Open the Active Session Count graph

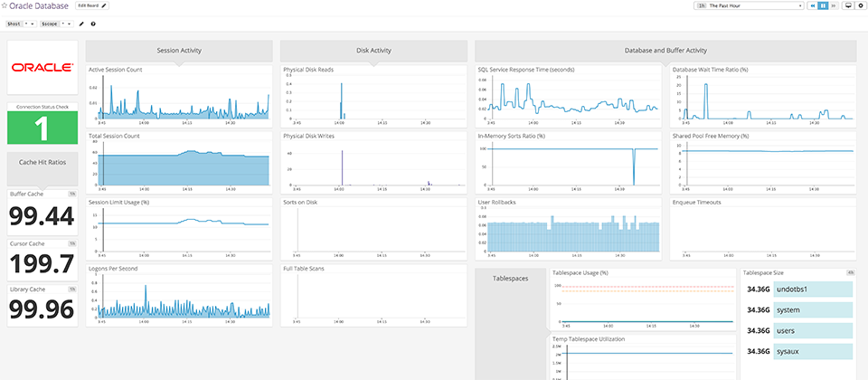point(179,97)
